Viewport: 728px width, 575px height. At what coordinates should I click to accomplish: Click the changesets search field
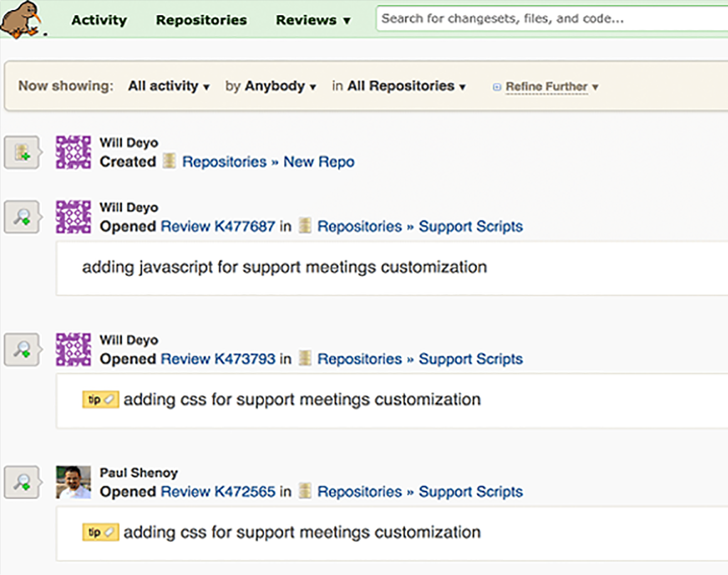[x=551, y=19]
